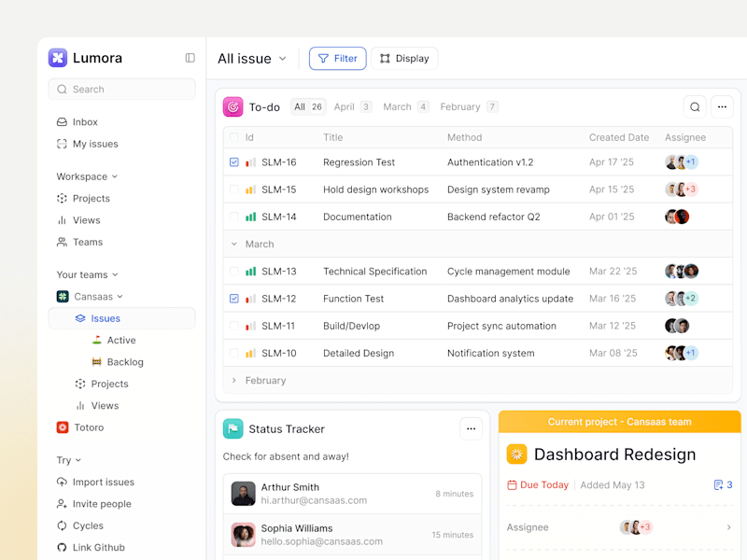Image resolution: width=747 pixels, height=560 pixels.
Task: Open workspace Projects
Action: pos(83,198)
